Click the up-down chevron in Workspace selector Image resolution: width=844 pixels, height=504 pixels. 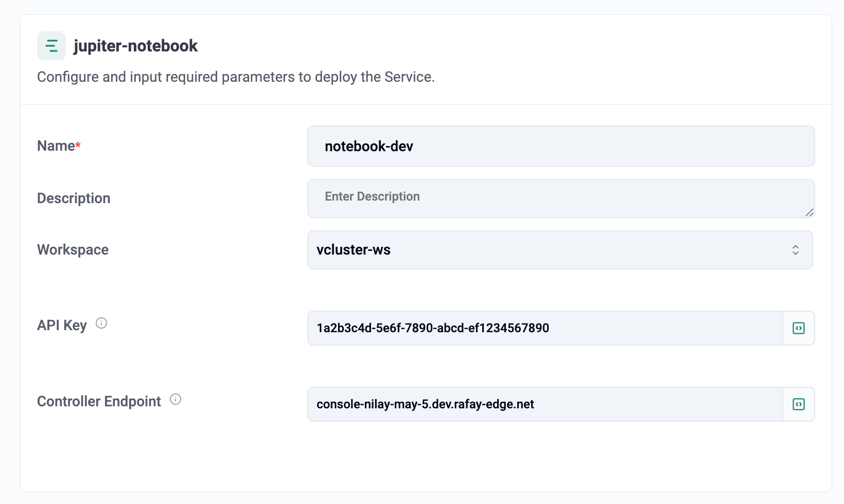[x=796, y=250]
